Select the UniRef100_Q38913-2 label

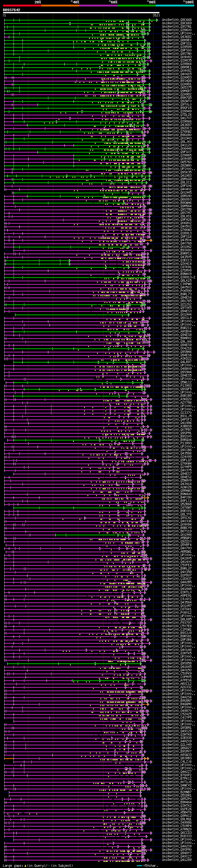[x=179, y=277]
